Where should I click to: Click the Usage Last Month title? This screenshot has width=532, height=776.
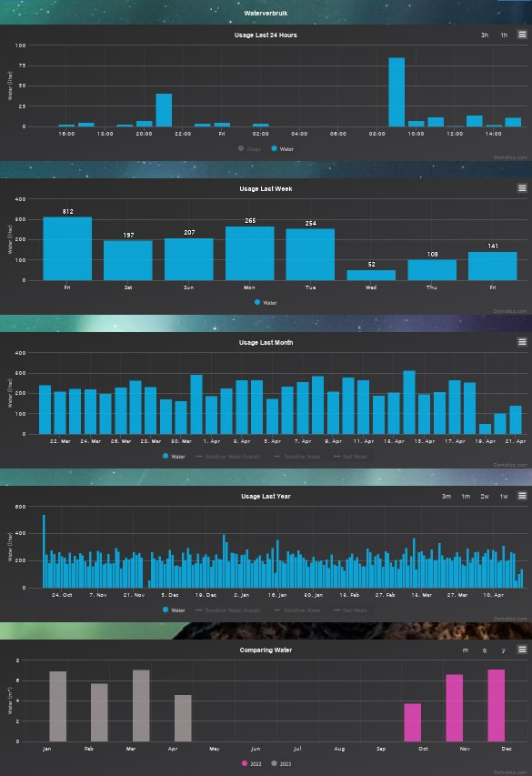click(x=266, y=342)
